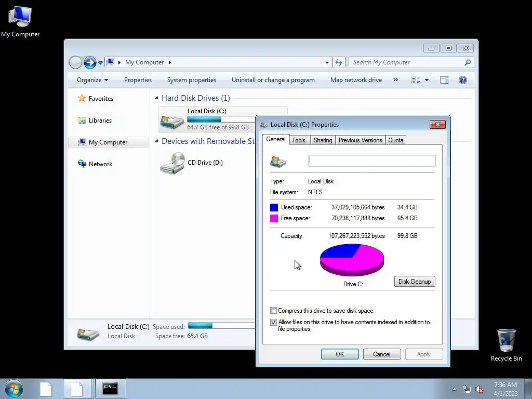Select the CD Drive (D:) icon
The height and width of the screenshot is (399, 532).
point(172,163)
